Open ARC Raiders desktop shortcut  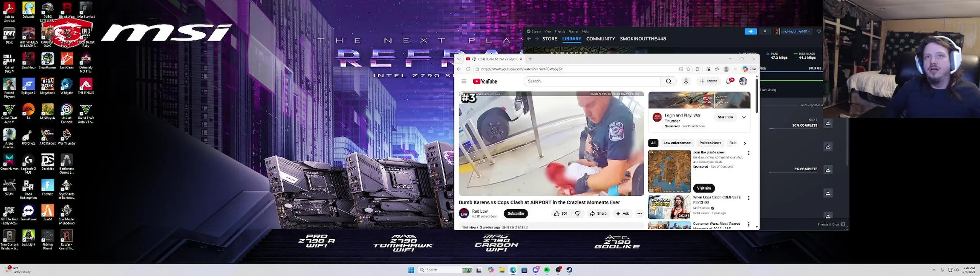[x=47, y=137]
